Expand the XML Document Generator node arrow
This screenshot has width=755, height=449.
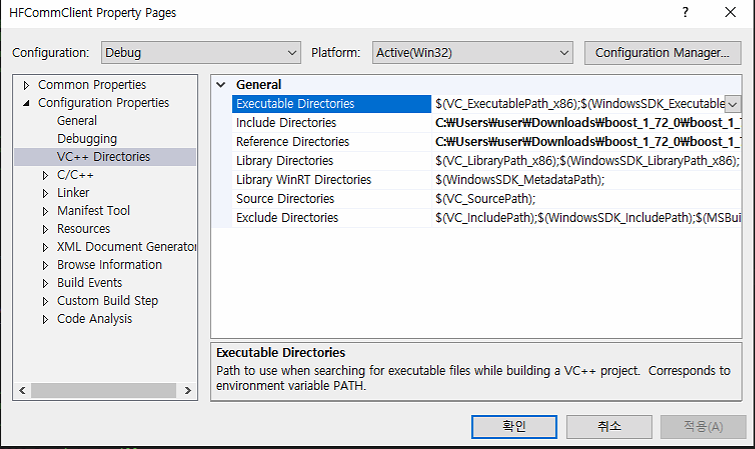click(45, 247)
